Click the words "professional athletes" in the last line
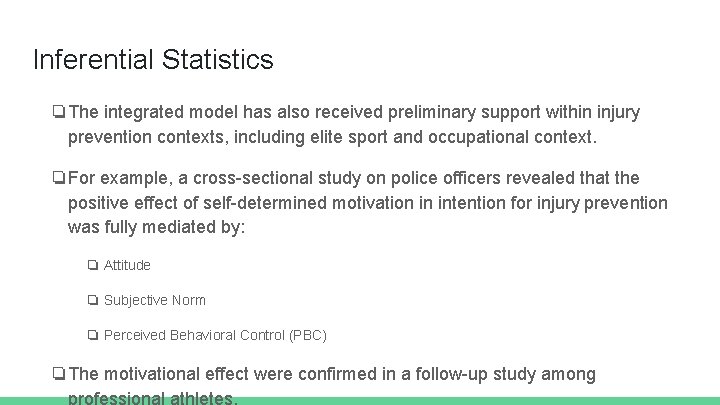This screenshot has width=720, height=405. pos(150,397)
